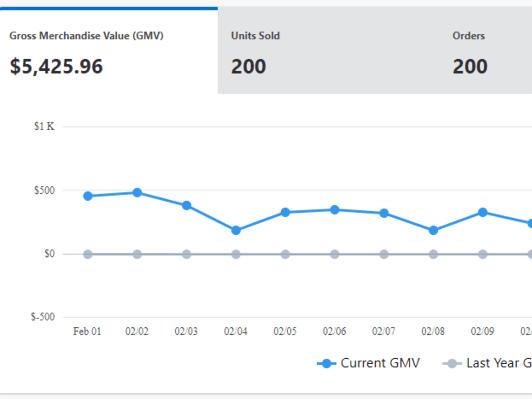Toggle the Last Year GMV legend series
532x399 pixels.
click(487, 363)
